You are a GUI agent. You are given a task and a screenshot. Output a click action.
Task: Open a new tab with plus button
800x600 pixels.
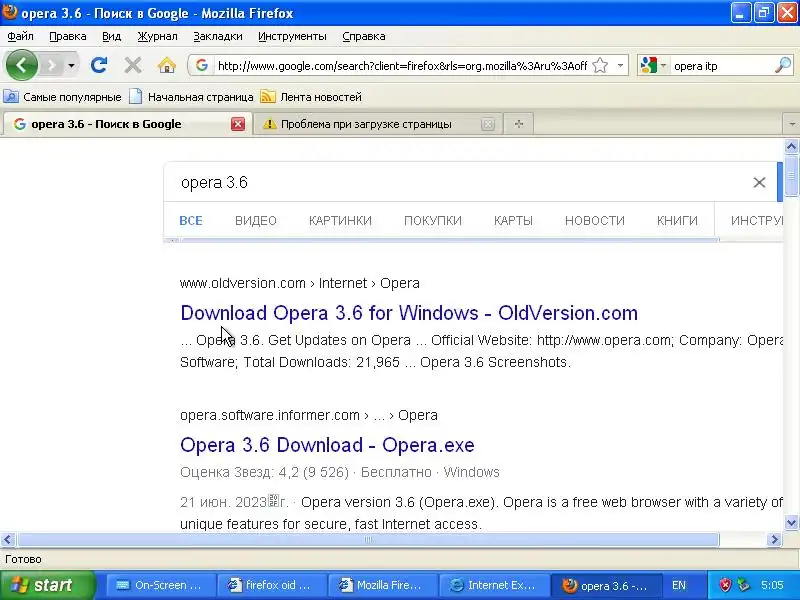pos(519,124)
